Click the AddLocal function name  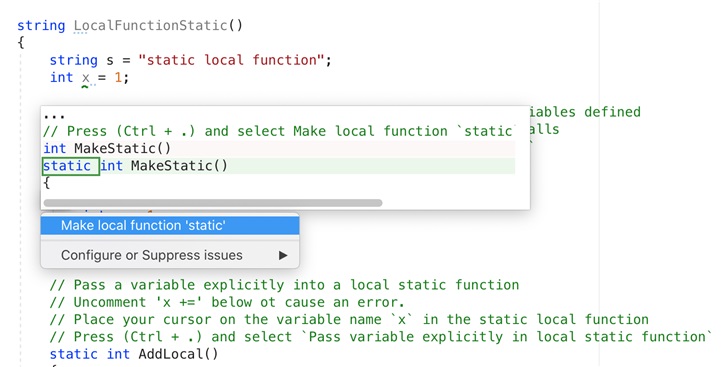170,354
